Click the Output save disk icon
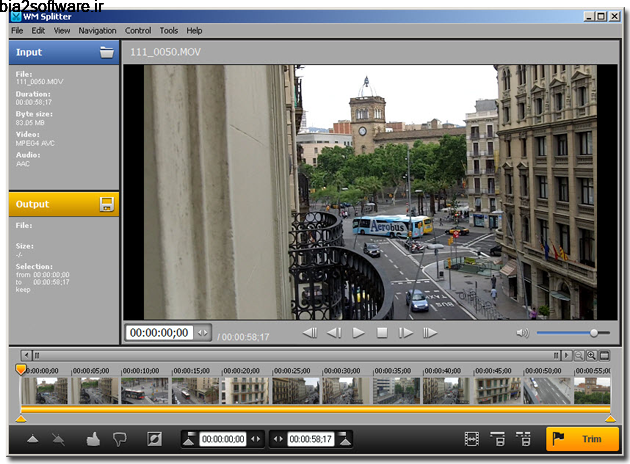Image resolution: width=630 pixels, height=464 pixels. pyautogui.click(x=106, y=204)
